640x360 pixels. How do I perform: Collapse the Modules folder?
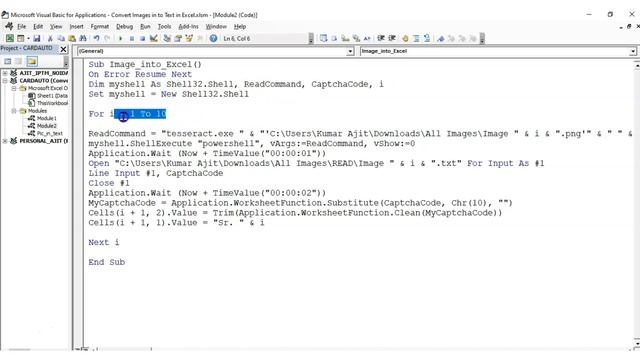click(x=14, y=111)
